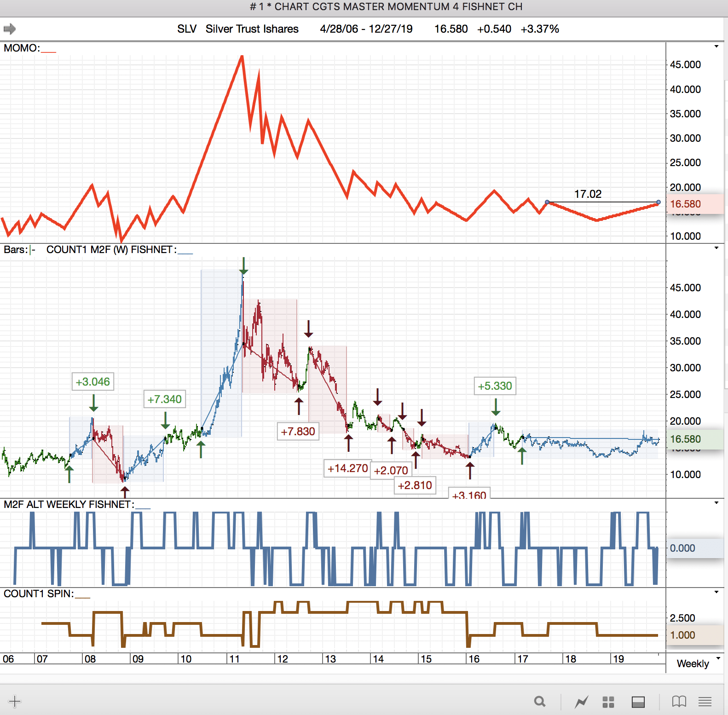
Task: Click the 17.02 trendline endpoint on right
Action: click(659, 202)
